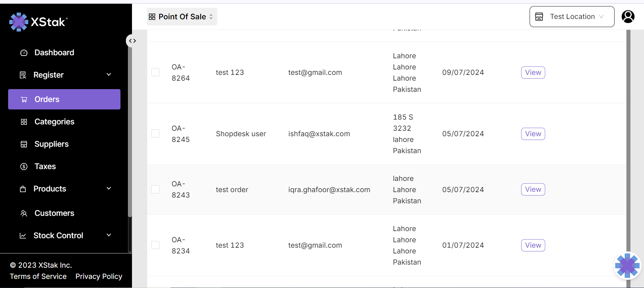Click the XStak logo in sidebar
The image size is (644, 288).
tap(38, 22)
